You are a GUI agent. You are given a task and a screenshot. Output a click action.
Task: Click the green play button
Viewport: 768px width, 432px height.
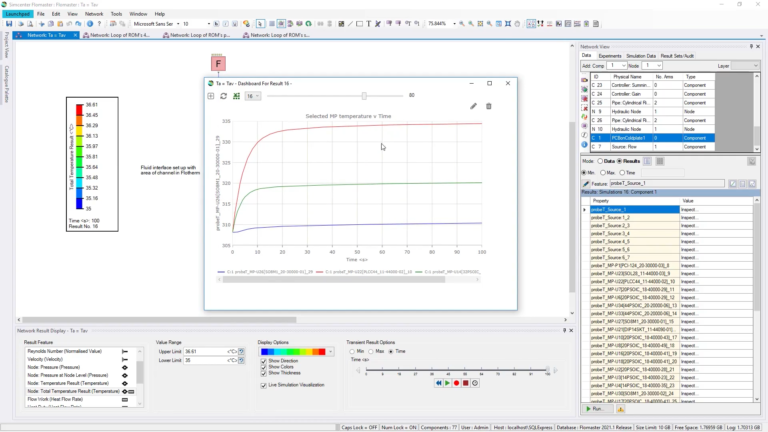click(447, 383)
